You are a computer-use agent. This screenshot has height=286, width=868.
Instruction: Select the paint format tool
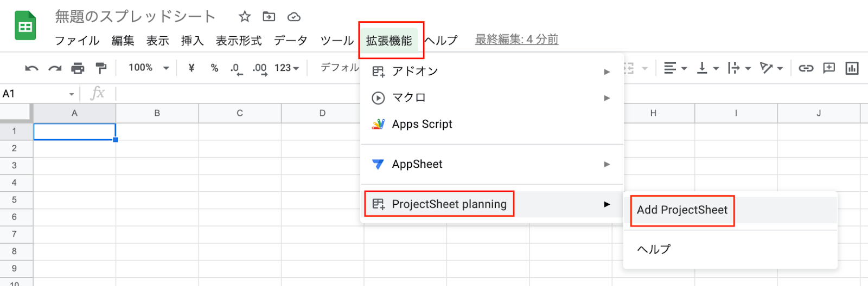click(x=101, y=68)
